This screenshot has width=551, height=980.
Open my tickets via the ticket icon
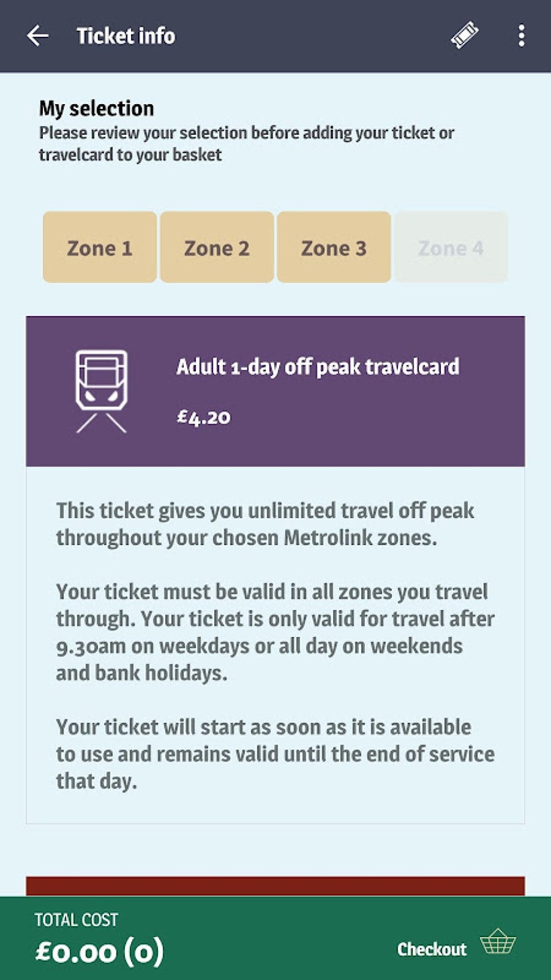(465, 36)
